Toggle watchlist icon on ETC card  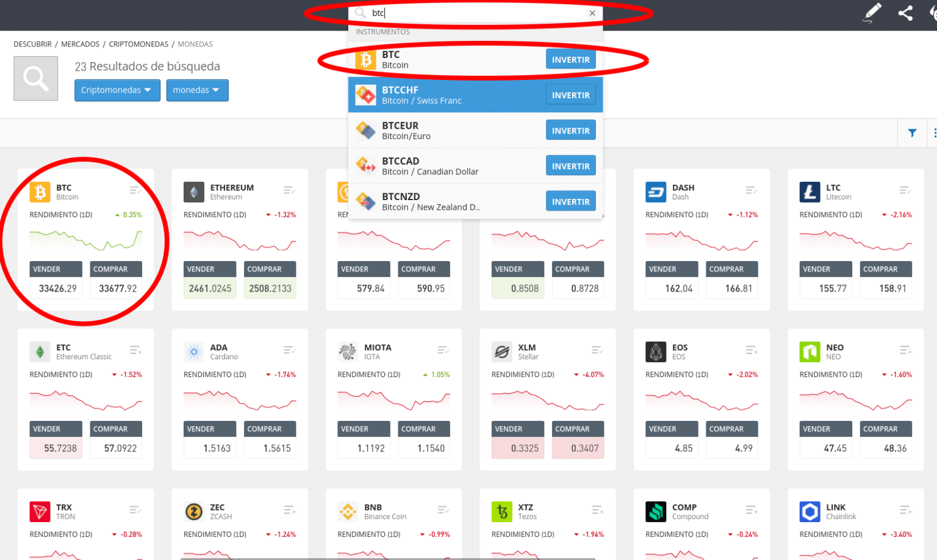135,351
